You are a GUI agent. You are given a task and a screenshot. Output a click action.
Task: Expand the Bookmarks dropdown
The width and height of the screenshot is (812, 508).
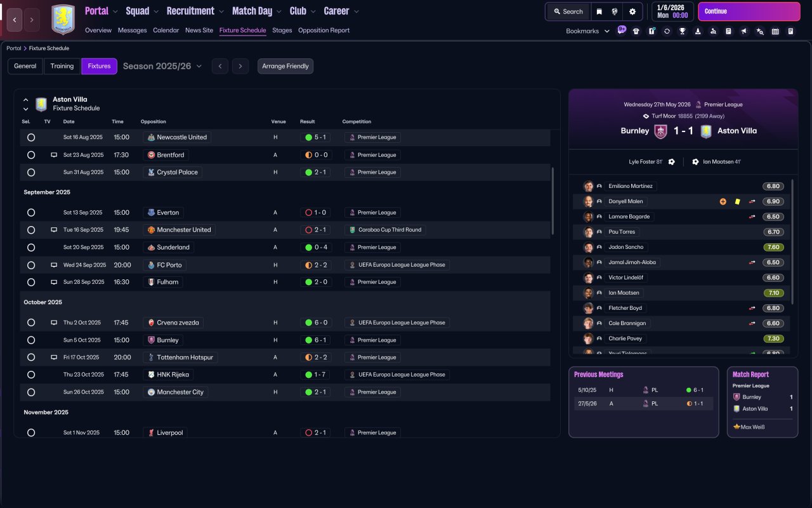point(588,31)
